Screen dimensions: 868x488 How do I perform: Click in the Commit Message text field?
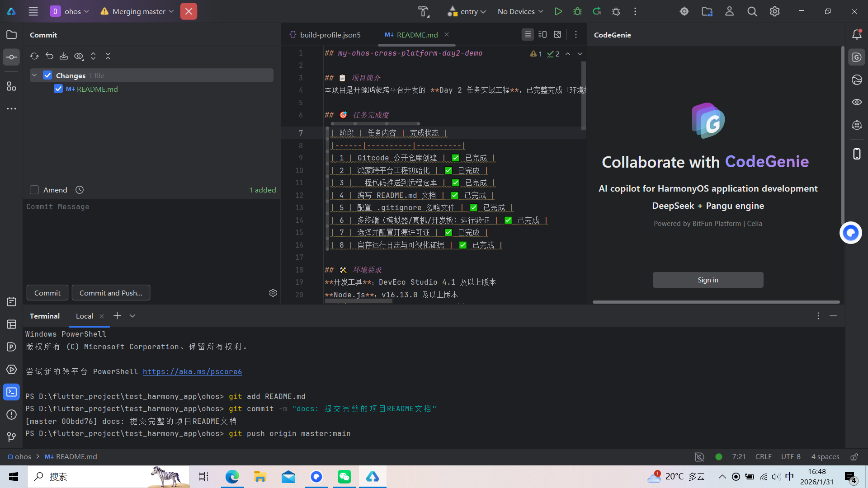pyautogui.click(x=149, y=239)
